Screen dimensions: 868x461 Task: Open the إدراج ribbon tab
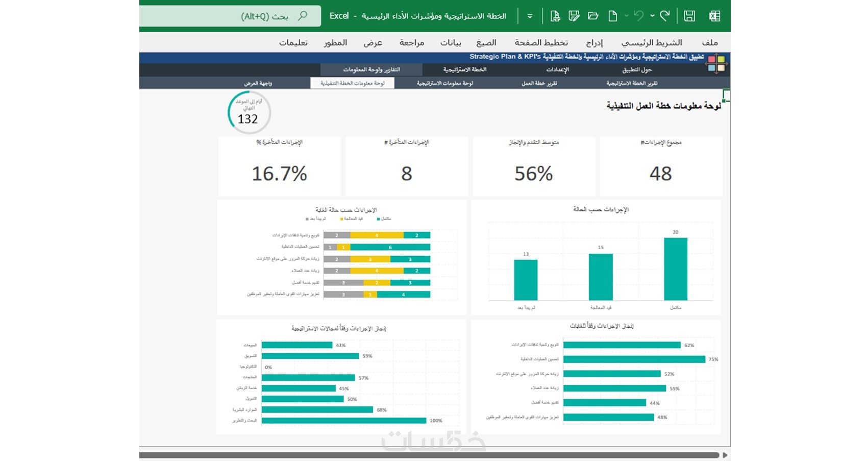pyautogui.click(x=594, y=42)
